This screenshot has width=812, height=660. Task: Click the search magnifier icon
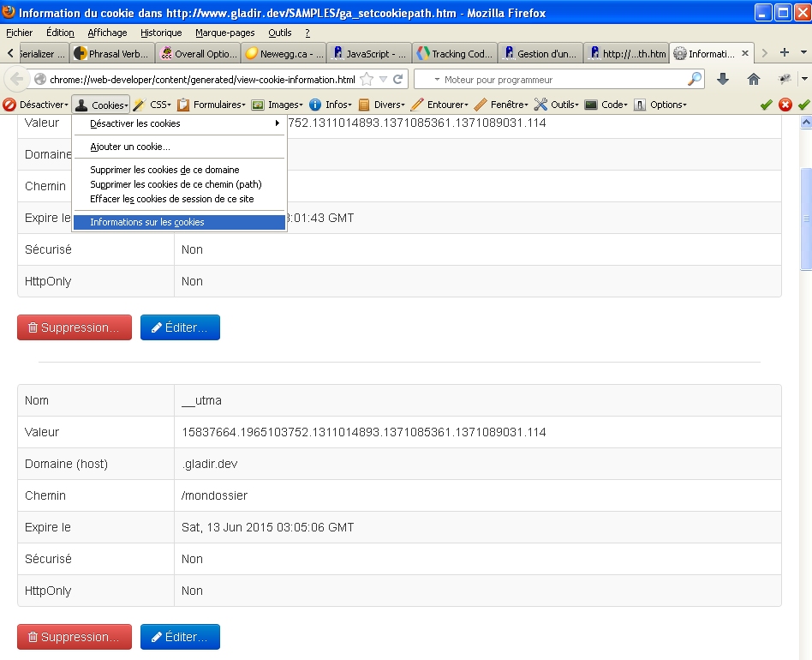click(695, 79)
